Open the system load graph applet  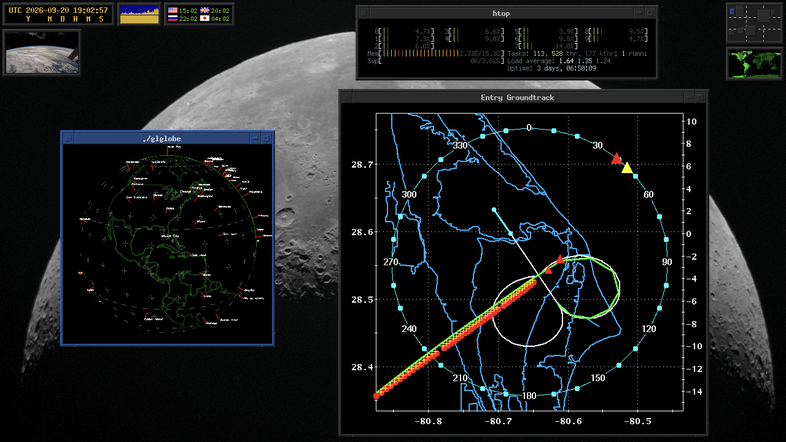tap(139, 14)
